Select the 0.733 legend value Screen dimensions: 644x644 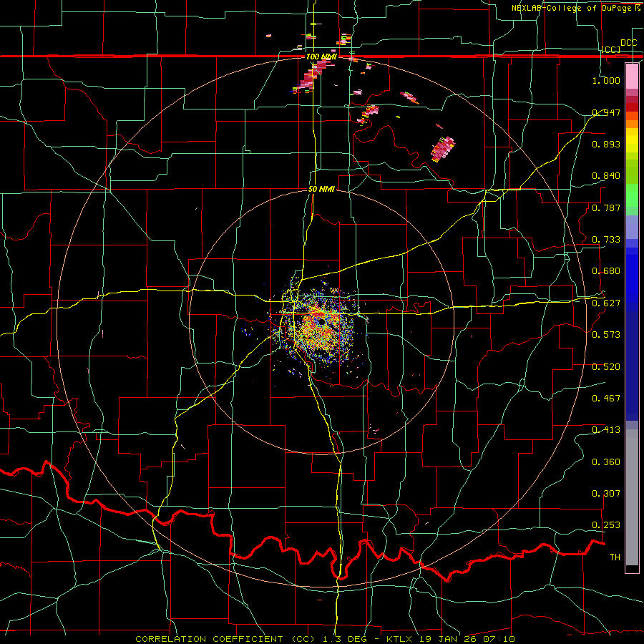(606, 240)
